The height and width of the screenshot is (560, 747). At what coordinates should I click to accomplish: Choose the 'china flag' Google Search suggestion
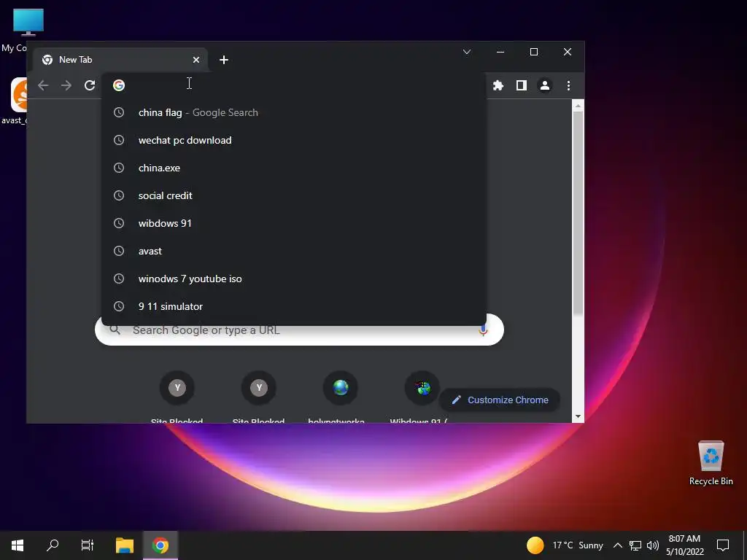[294, 112]
